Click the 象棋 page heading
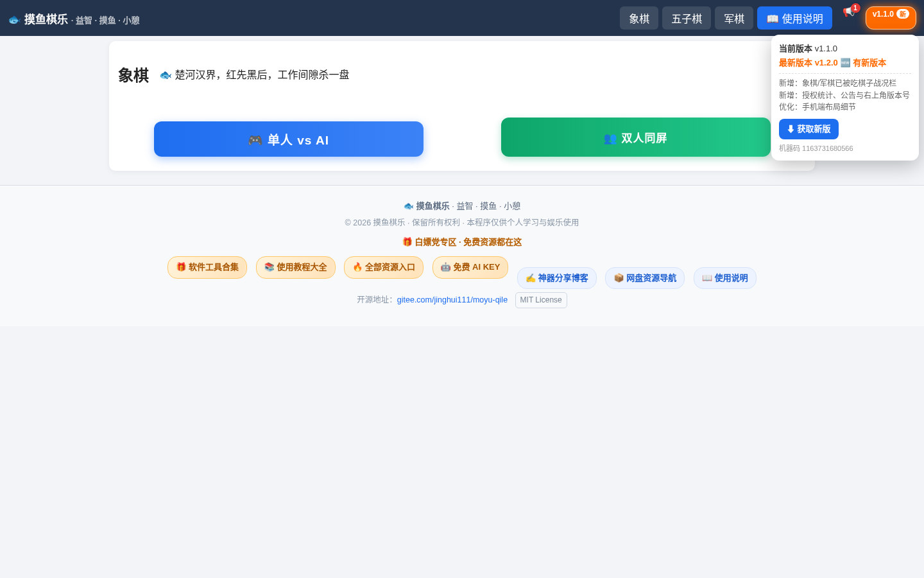The width and height of the screenshot is (924, 578). tap(133, 75)
